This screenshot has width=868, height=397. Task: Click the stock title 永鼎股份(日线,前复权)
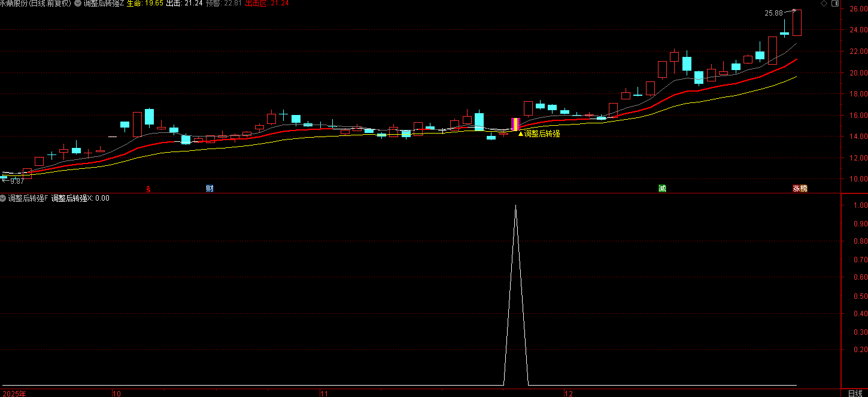(36, 4)
